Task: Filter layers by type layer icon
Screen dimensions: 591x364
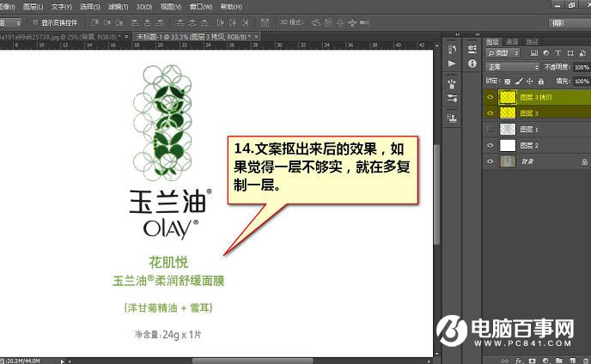Action: (558, 52)
